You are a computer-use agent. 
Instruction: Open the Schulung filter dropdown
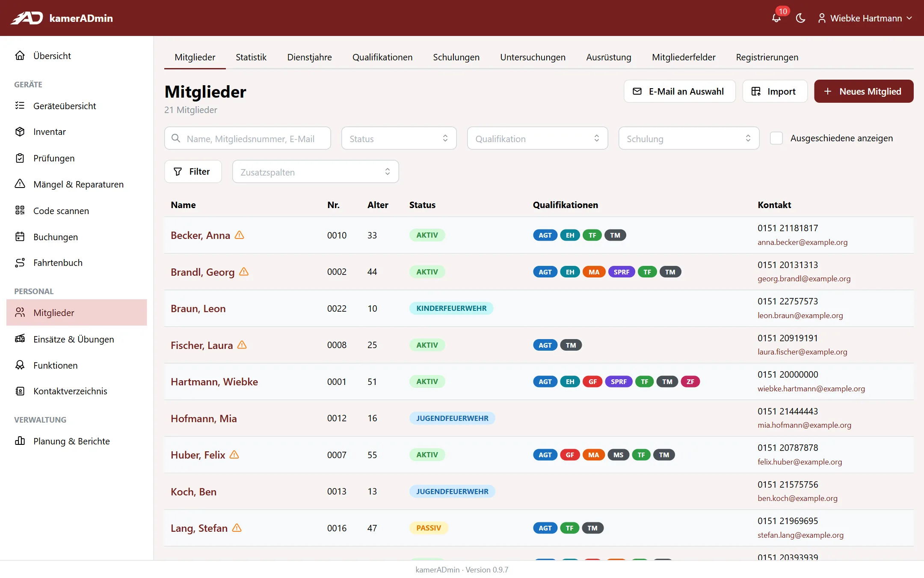pyautogui.click(x=689, y=138)
